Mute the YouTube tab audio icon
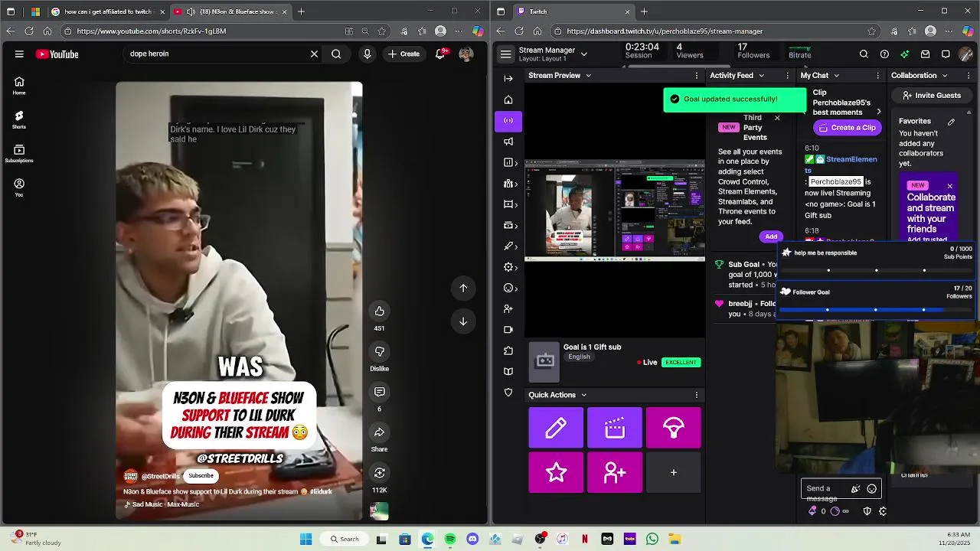The width and height of the screenshot is (980, 551). point(191,11)
